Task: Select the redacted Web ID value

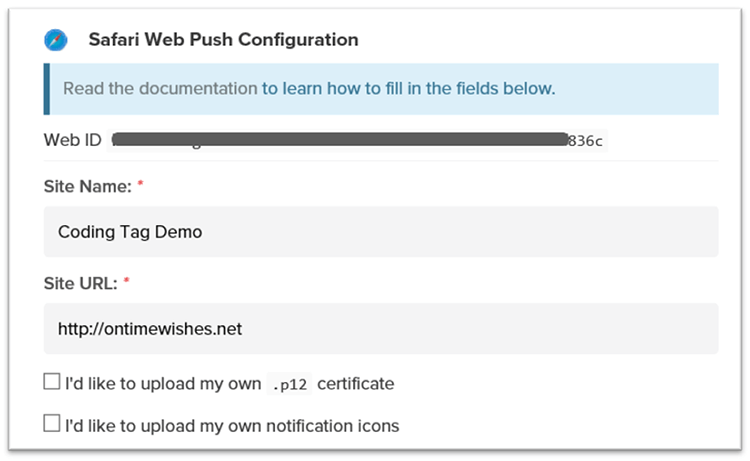Action: 340,140
